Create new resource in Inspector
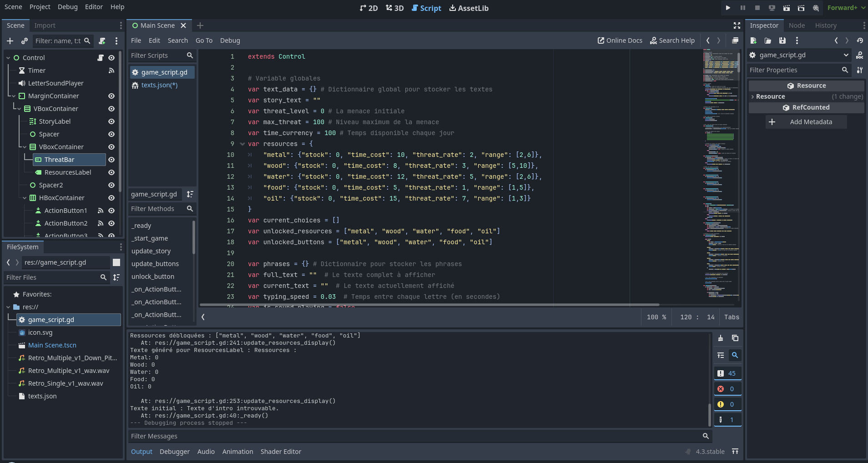Viewport: 868px width, 463px height. tap(753, 40)
